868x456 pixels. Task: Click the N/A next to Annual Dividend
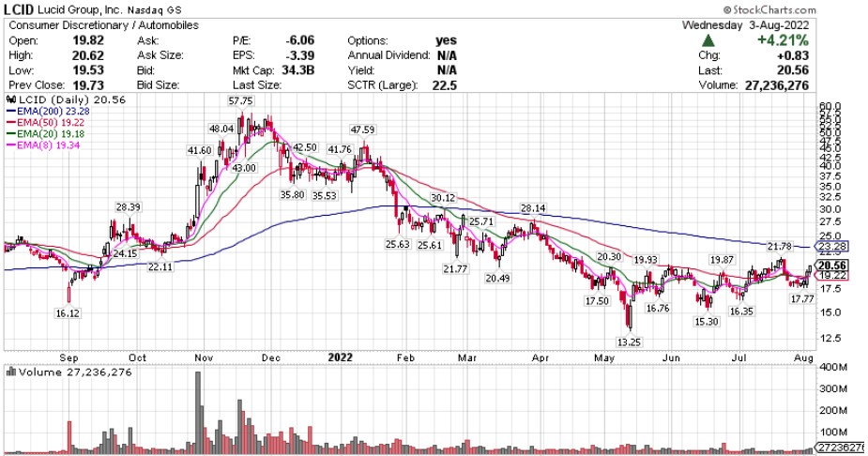click(447, 55)
